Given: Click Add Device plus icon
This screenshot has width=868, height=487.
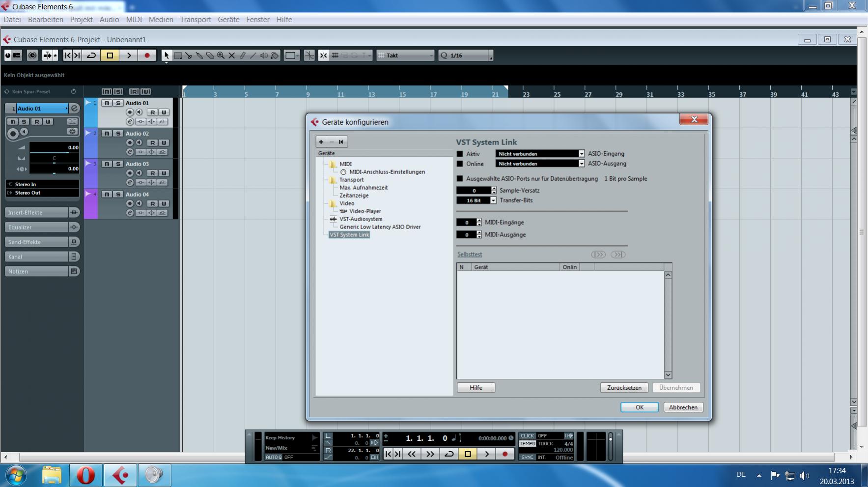Looking at the screenshot, I should click(x=321, y=142).
